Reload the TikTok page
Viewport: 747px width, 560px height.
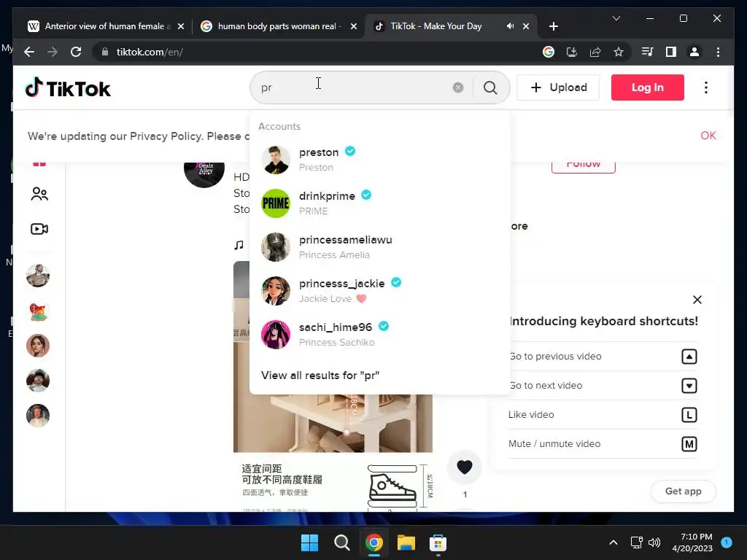76,52
